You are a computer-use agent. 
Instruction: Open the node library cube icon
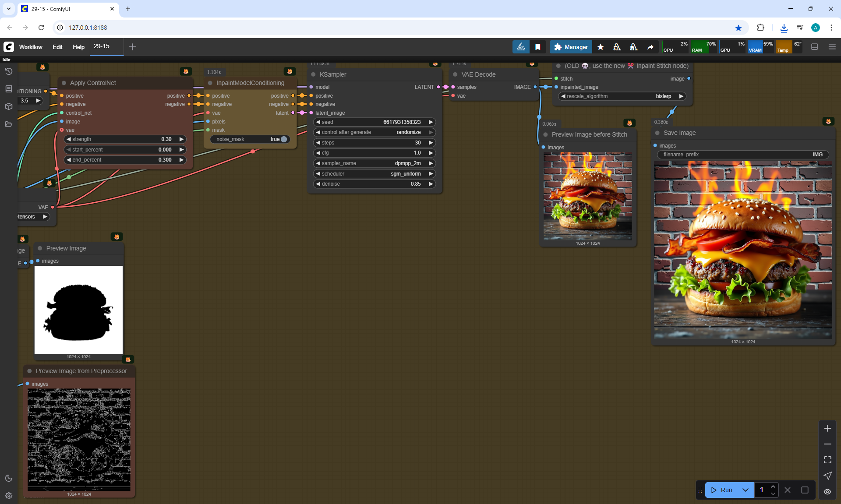pyautogui.click(x=8, y=106)
